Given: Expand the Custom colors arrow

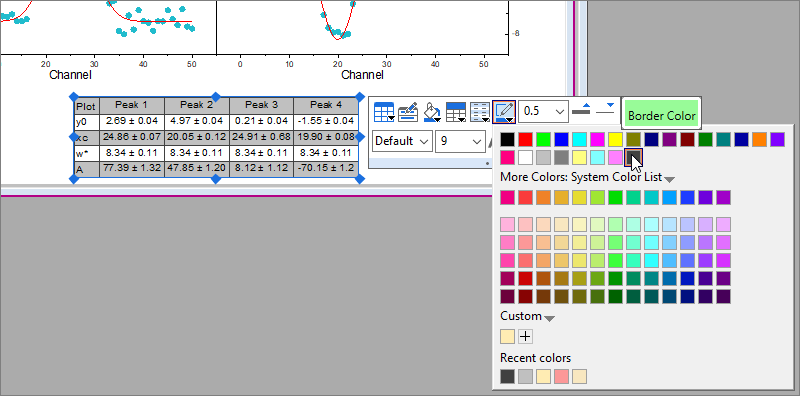Looking at the screenshot, I should click(549, 318).
